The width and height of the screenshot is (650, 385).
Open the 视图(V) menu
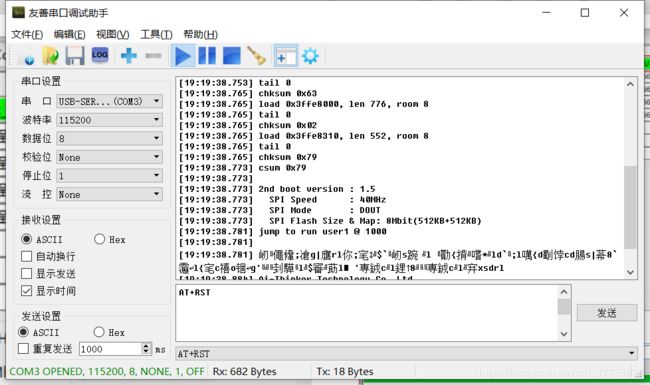coord(112,34)
